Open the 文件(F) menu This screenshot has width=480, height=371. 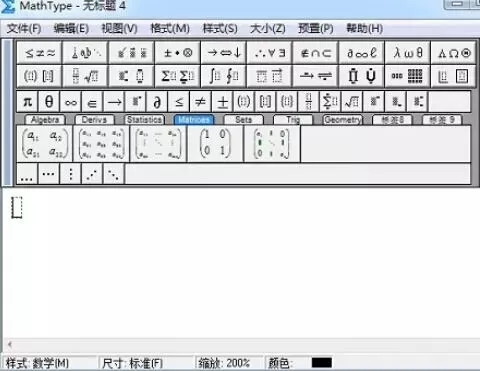(x=24, y=28)
